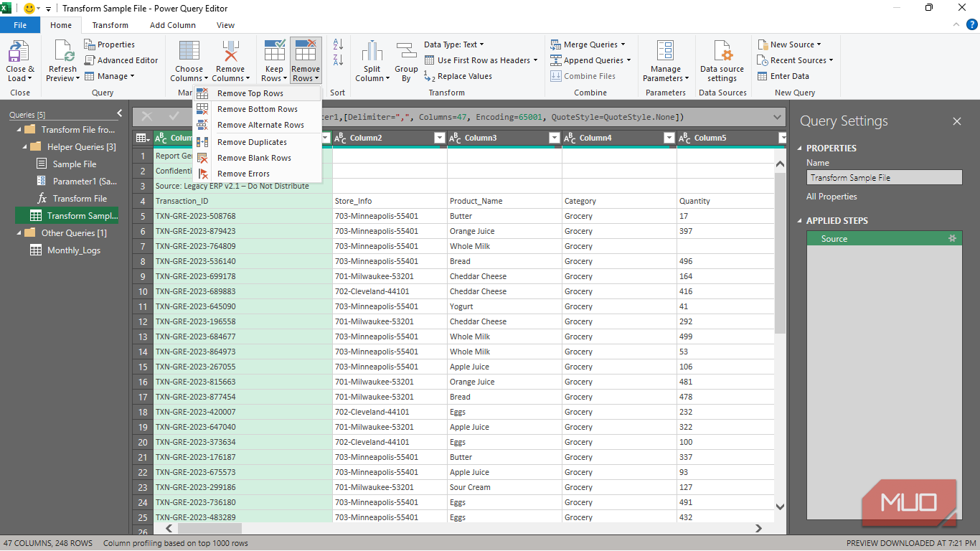Choose Remove Blank Rows

click(x=258, y=158)
